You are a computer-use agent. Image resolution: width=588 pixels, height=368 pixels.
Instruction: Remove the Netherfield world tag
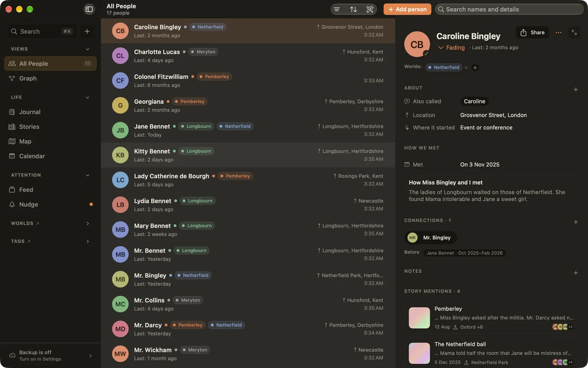(466, 67)
